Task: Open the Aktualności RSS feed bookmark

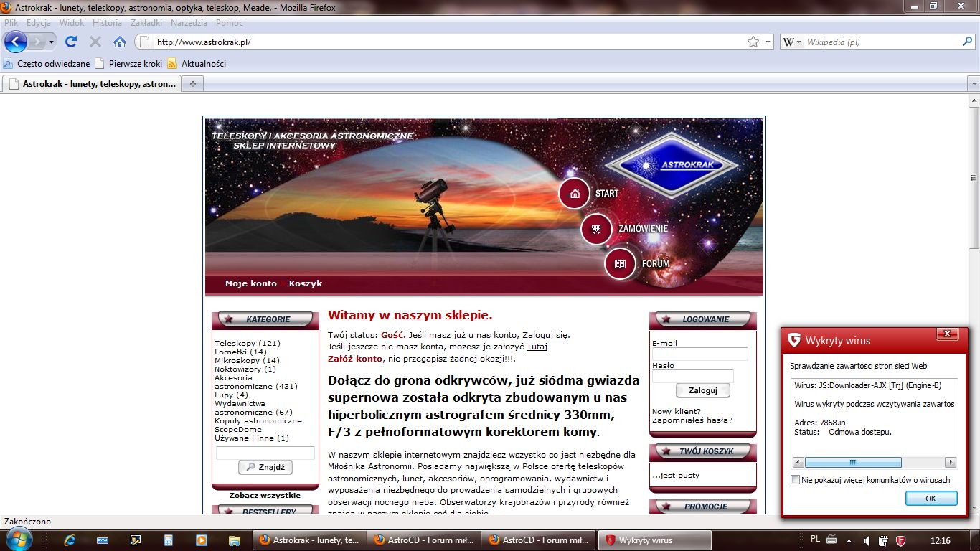Action: 197,63
